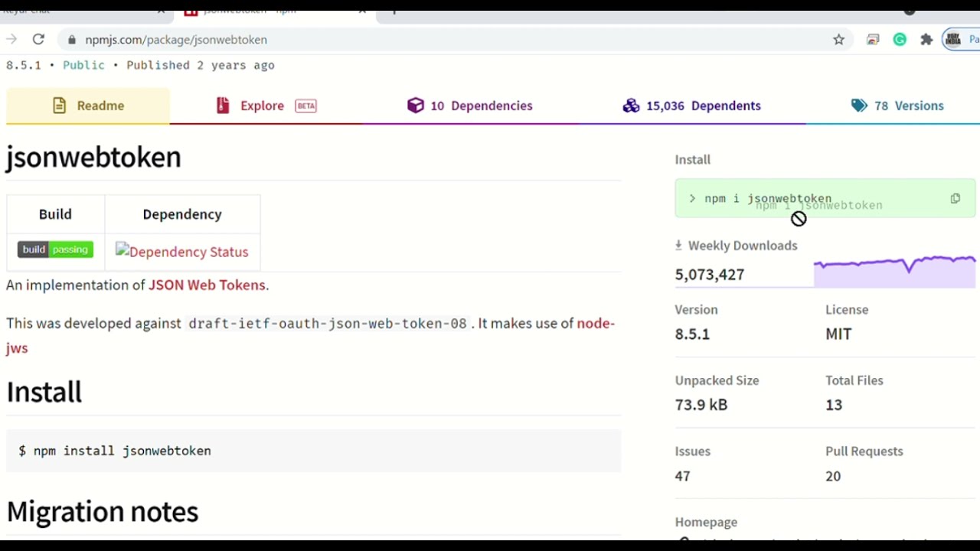Open the Chrome profile avatar
The image size is (980, 551).
pos(953,40)
